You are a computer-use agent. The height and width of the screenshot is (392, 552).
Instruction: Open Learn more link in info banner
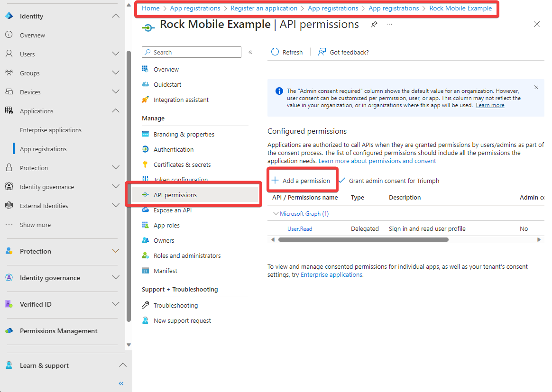[490, 105]
